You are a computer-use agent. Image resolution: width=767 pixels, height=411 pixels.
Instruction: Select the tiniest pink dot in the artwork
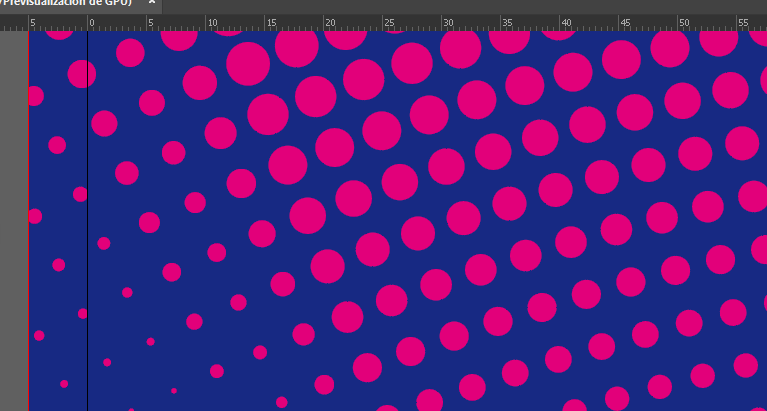(173, 391)
